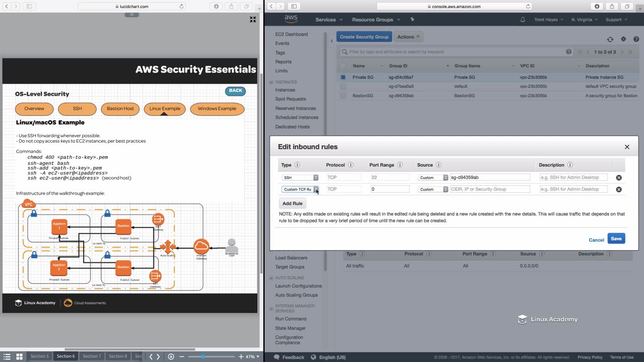Zoom in with Lucidchart plus icon
Image resolution: width=644 pixels, height=362 pixels.
coord(241,356)
